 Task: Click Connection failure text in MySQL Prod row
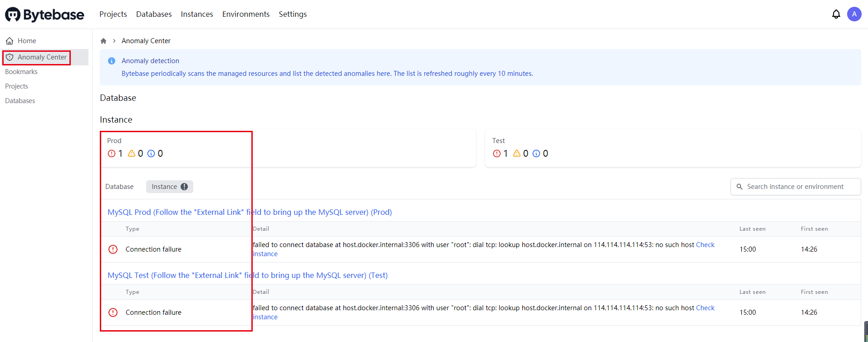[153, 249]
